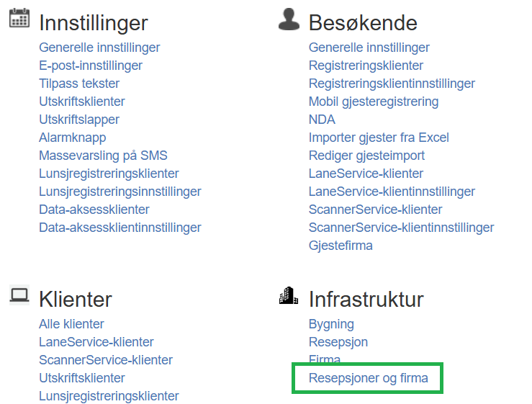The width and height of the screenshot is (532, 404).
Task: Open Bygning under Infrastruktur
Action: tap(331, 324)
